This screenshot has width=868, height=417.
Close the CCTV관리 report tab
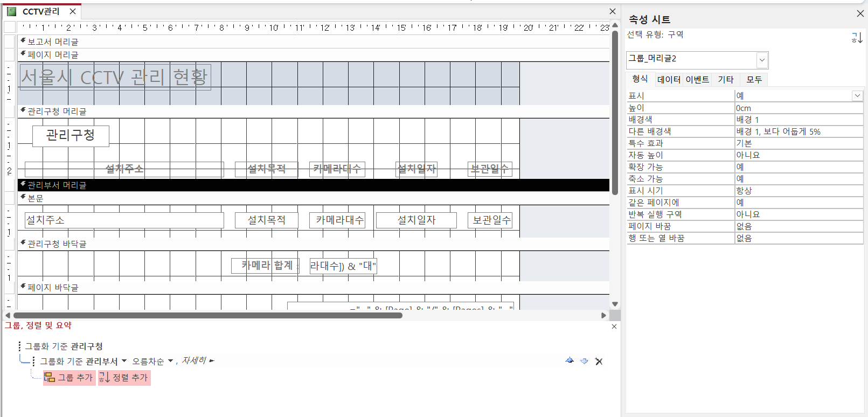point(73,11)
